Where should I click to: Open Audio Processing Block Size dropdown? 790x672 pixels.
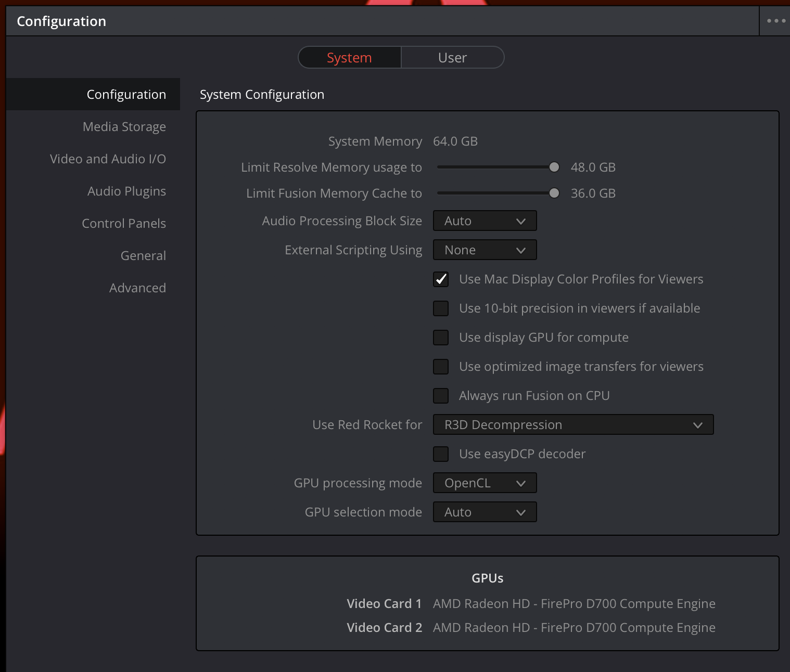click(x=485, y=221)
